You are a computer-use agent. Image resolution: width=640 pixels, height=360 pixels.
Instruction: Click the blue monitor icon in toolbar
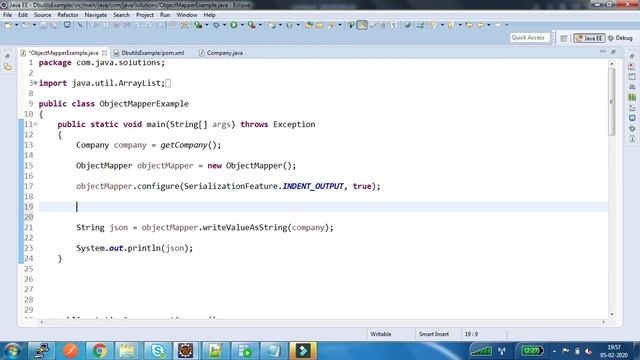click(67, 24)
